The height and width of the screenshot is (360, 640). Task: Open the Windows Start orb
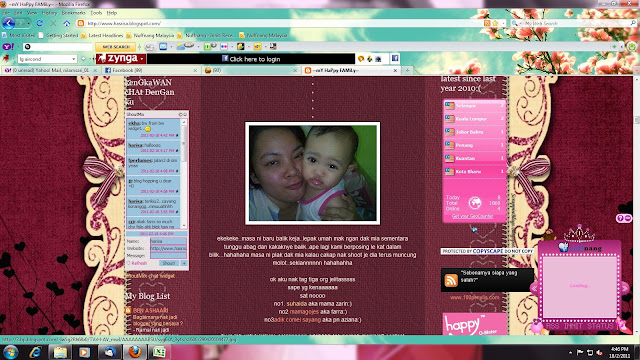[10, 352]
